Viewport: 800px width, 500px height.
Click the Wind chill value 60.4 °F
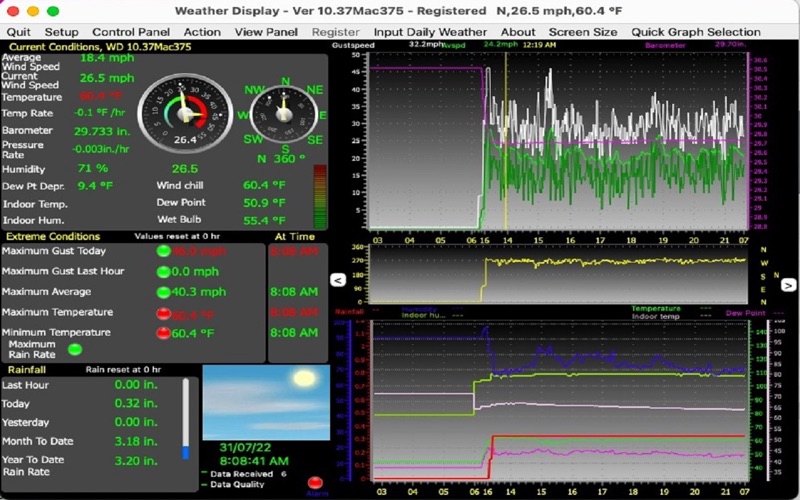tap(264, 185)
